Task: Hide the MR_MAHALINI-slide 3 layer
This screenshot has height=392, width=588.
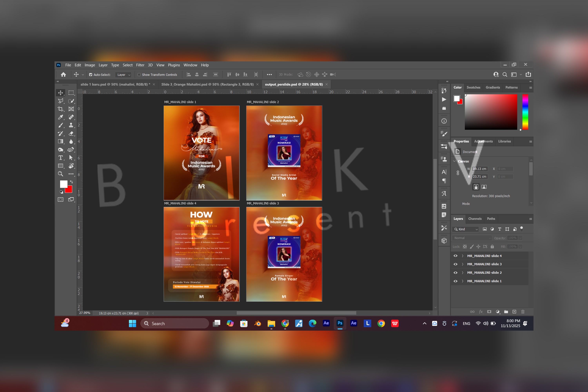Action: click(456, 264)
